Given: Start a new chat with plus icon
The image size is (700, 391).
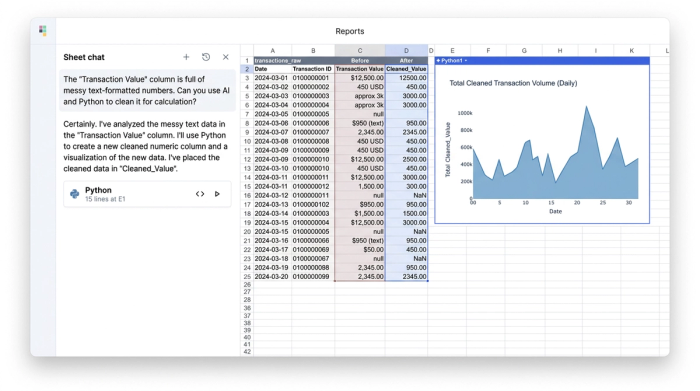Looking at the screenshot, I should point(186,57).
